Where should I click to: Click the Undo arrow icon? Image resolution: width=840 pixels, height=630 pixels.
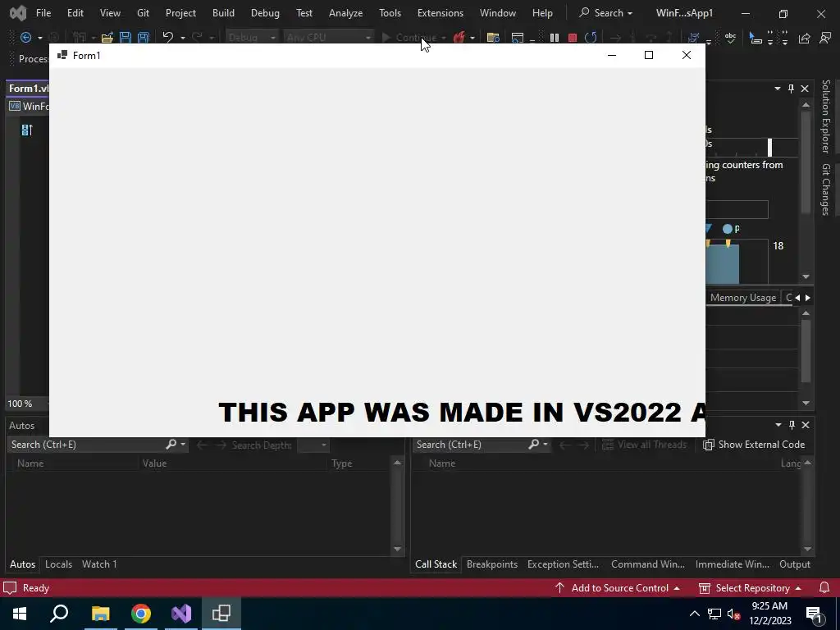coord(168,37)
